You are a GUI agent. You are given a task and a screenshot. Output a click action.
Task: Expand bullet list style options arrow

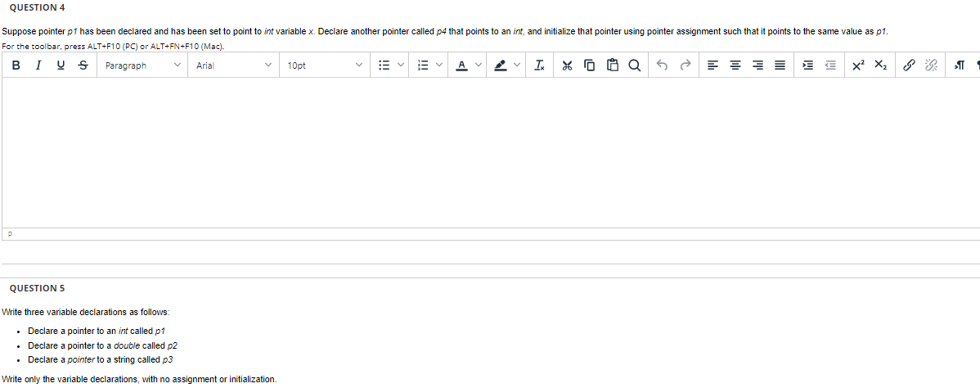400,65
